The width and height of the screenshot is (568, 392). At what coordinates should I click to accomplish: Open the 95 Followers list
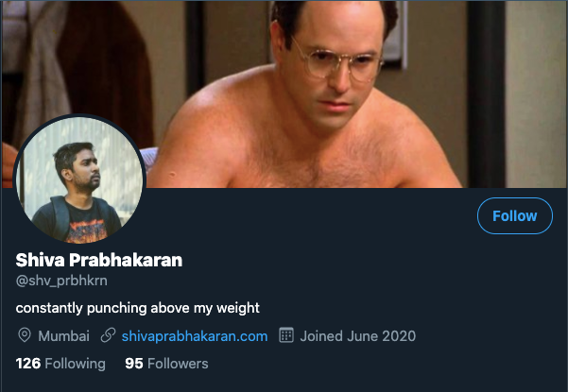[166, 364]
